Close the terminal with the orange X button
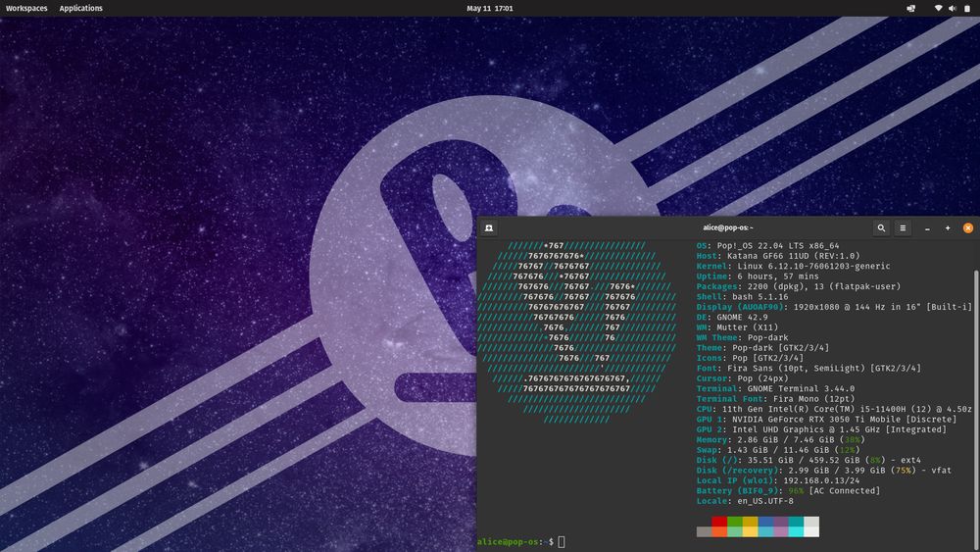The width and height of the screenshot is (980, 552). pyautogui.click(x=967, y=228)
